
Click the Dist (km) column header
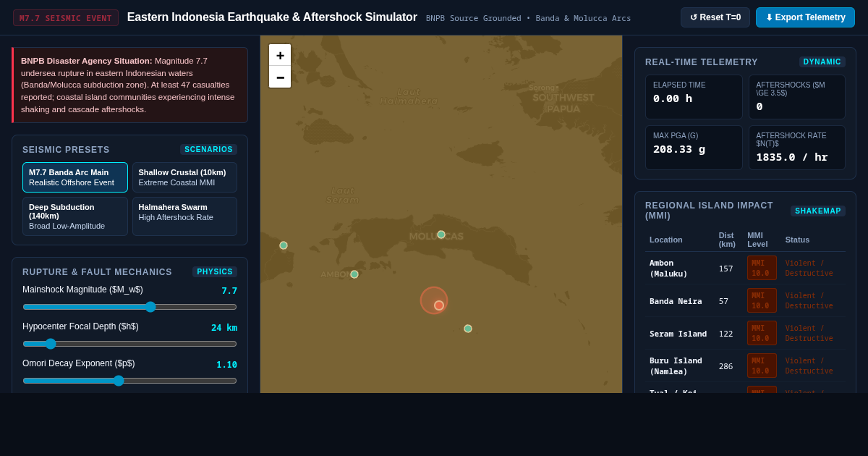click(x=727, y=240)
